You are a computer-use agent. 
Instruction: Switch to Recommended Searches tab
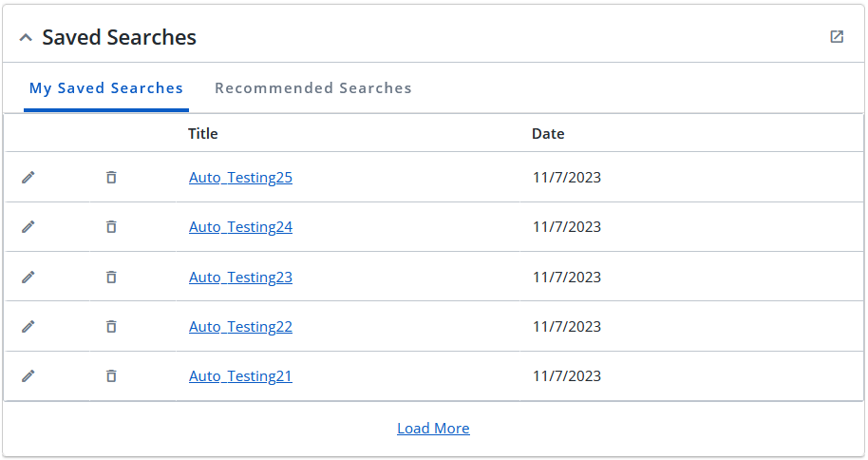point(313,88)
